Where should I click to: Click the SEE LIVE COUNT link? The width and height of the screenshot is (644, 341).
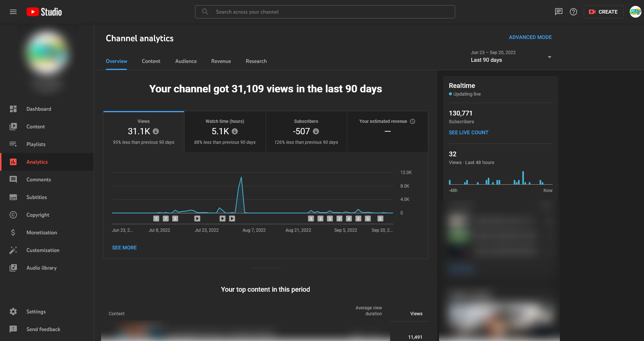tap(468, 132)
